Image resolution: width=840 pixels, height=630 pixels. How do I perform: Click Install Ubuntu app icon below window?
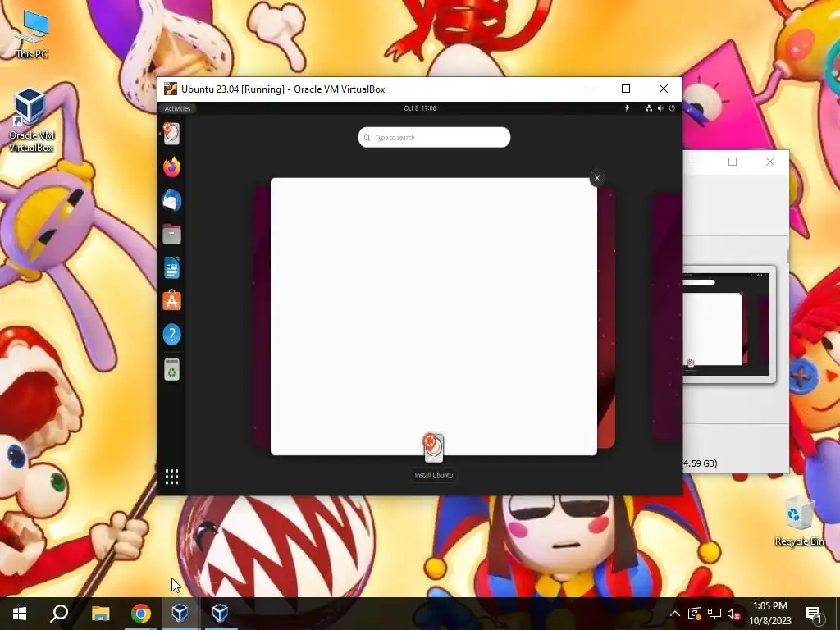point(433,448)
